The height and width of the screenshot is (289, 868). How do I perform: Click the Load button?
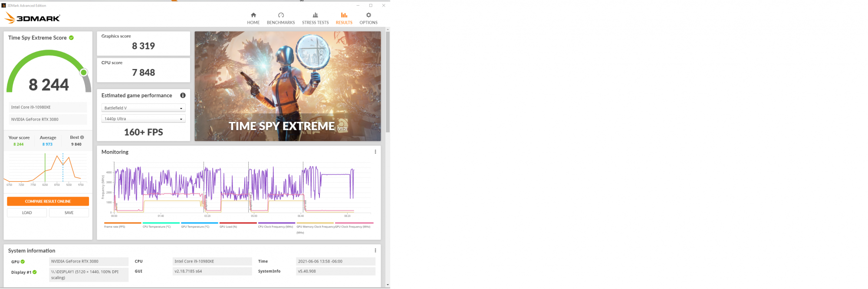27,213
